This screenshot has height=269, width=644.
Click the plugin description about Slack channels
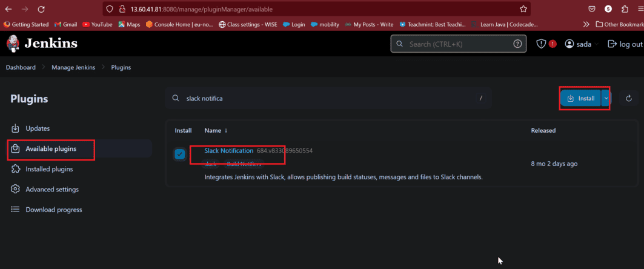click(344, 178)
